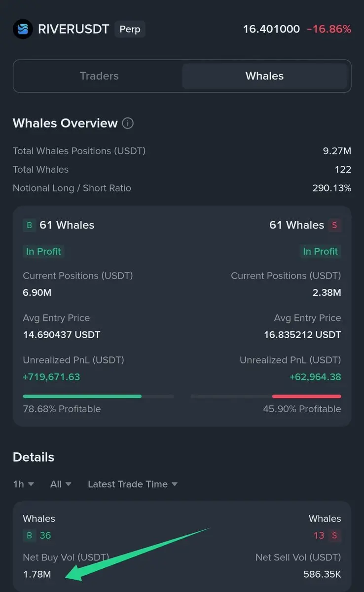The height and width of the screenshot is (592, 364).
Task: Click the 586.35K Net Sell Vol value
Action: point(322,575)
